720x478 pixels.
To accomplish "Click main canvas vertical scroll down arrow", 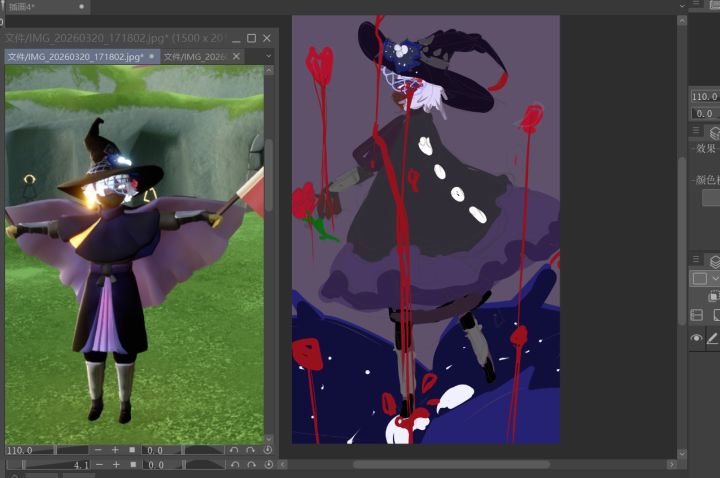I will pyautogui.click(x=682, y=454).
